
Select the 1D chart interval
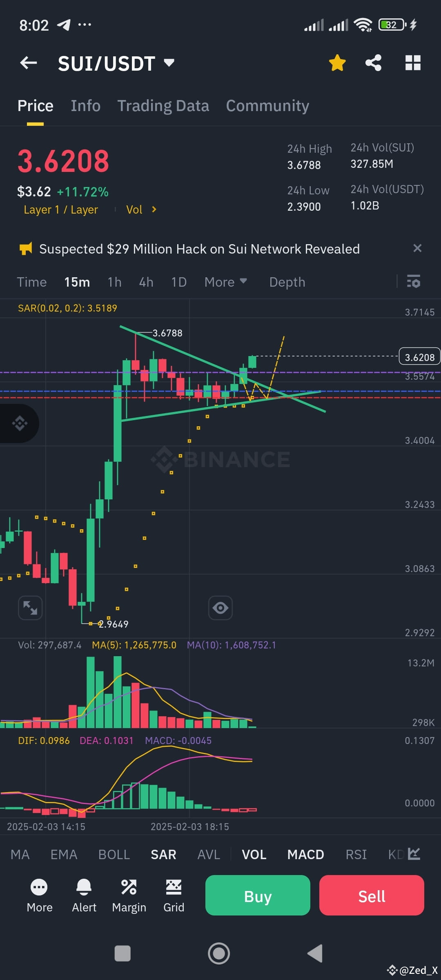(179, 282)
